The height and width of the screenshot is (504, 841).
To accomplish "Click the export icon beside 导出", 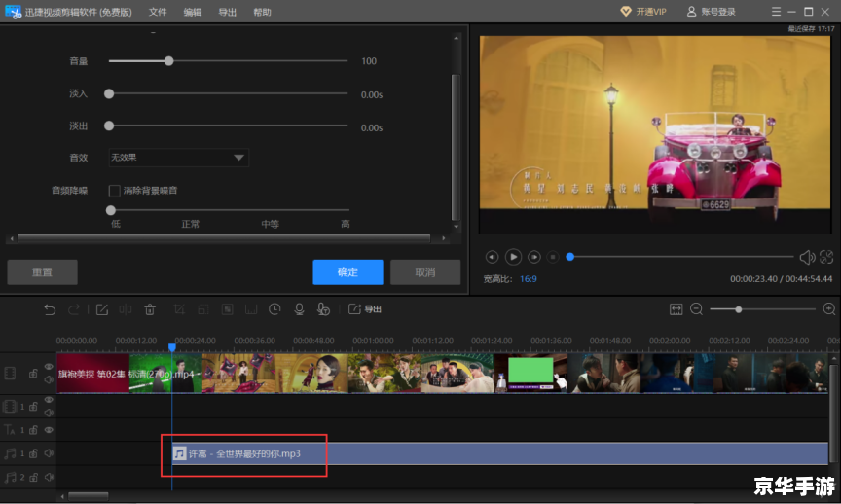I will [354, 308].
